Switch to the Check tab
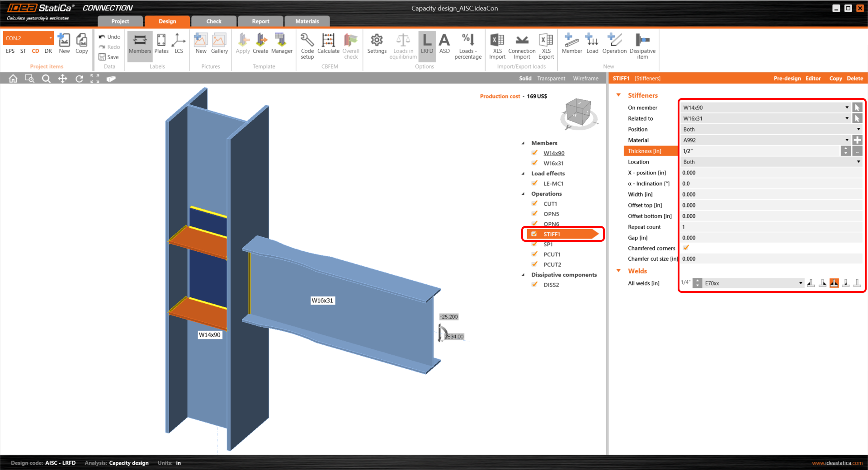 pyautogui.click(x=213, y=21)
